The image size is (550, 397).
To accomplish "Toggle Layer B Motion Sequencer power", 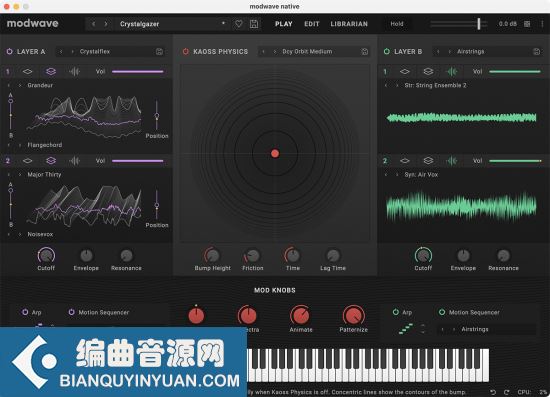I will point(442,312).
